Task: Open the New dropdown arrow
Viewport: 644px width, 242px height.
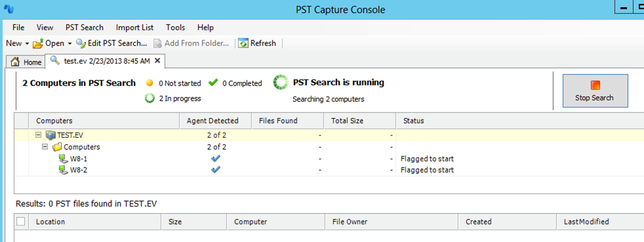Action: click(27, 43)
